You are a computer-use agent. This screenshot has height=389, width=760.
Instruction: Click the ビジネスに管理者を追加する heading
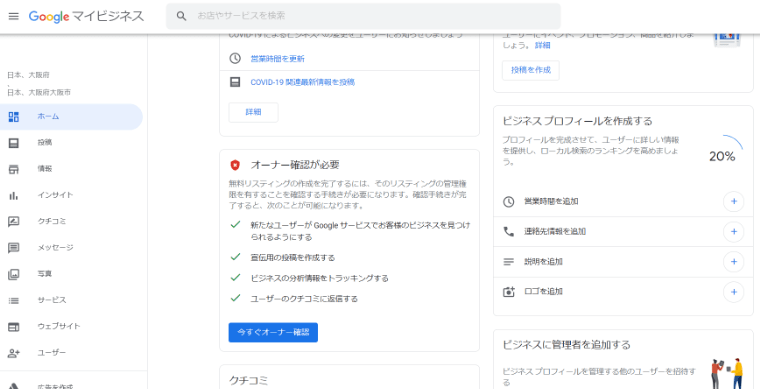pyautogui.click(x=566, y=345)
